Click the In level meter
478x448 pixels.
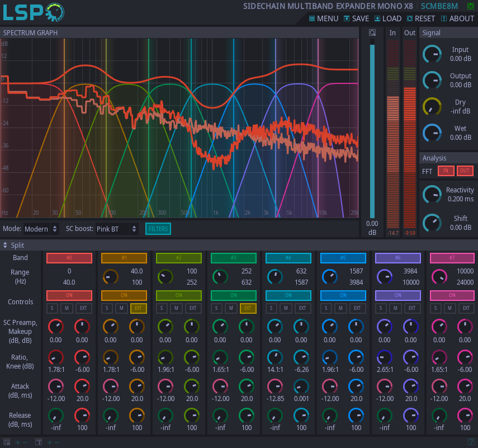click(x=393, y=134)
